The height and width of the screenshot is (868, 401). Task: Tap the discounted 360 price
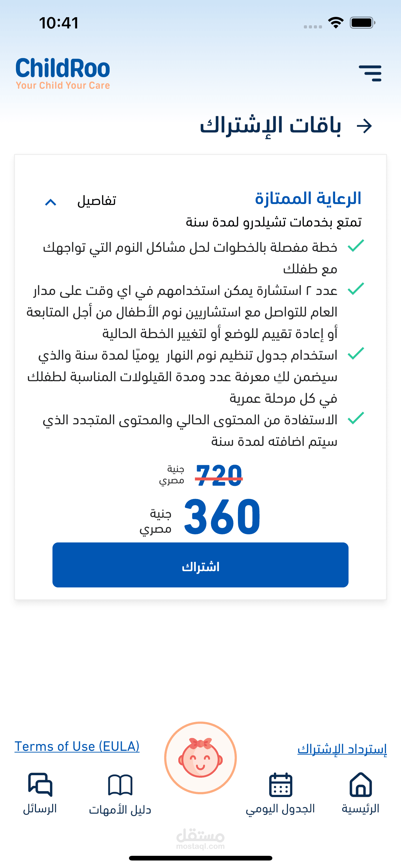(x=222, y=516)
